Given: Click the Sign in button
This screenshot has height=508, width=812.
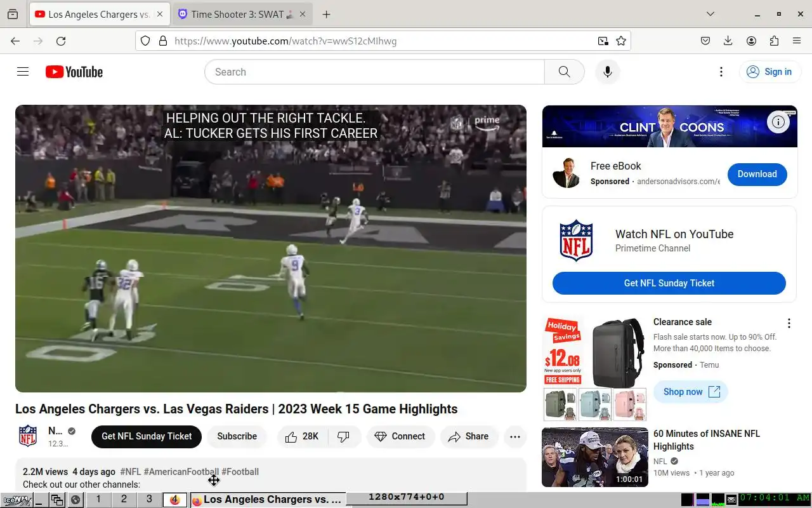Looking at the screenshot, I should coord(769,72).
